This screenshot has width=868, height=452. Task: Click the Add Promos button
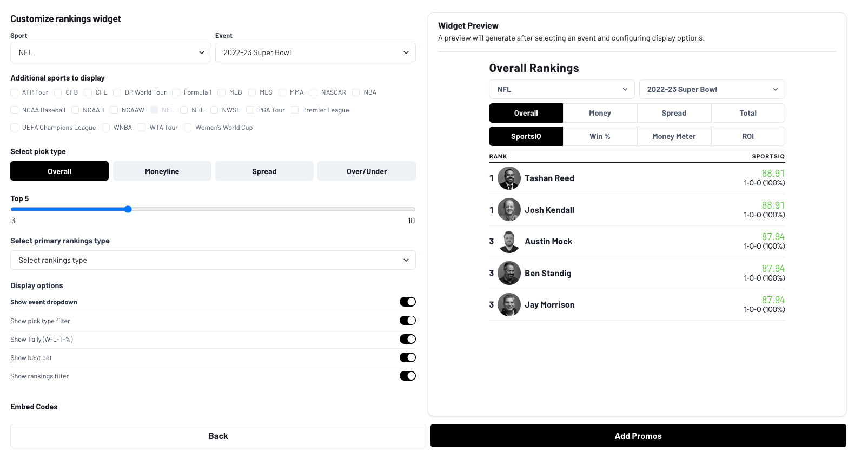638,436
